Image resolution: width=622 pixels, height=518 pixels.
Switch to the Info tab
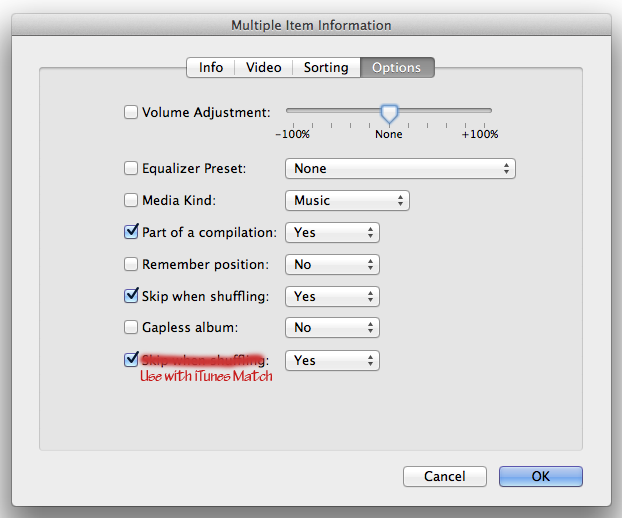click(x=211, y=67)
